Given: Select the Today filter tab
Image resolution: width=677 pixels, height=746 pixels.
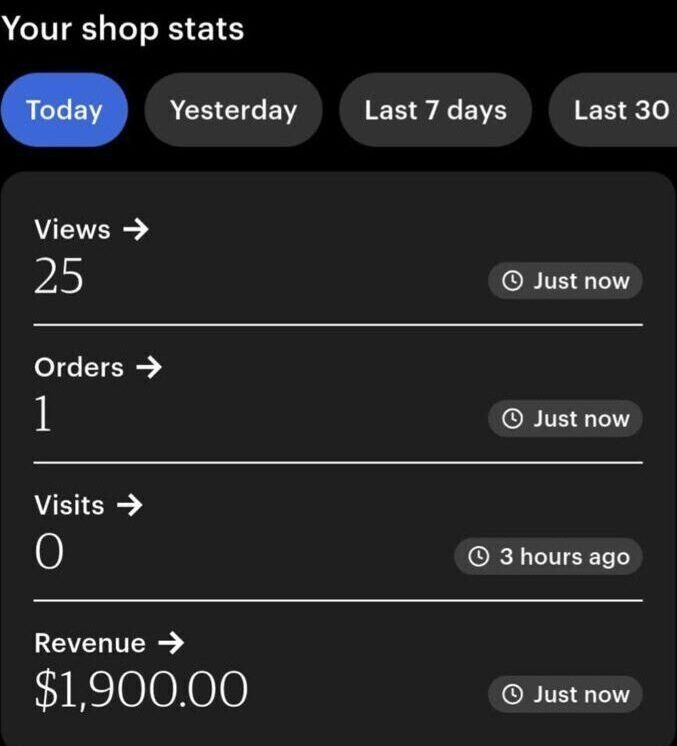Looking at the screenshot, I should (64, 110).
